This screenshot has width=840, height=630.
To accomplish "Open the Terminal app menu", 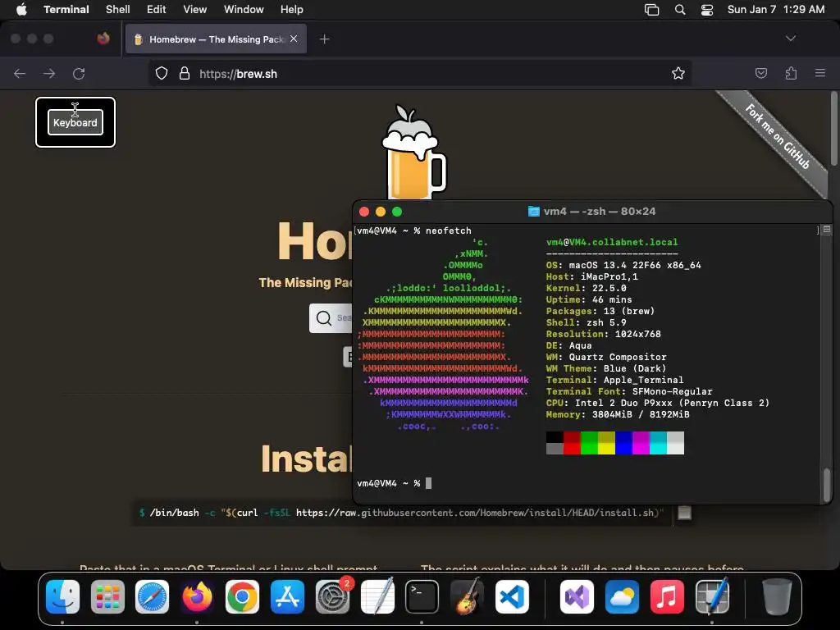I will point(66,10).
